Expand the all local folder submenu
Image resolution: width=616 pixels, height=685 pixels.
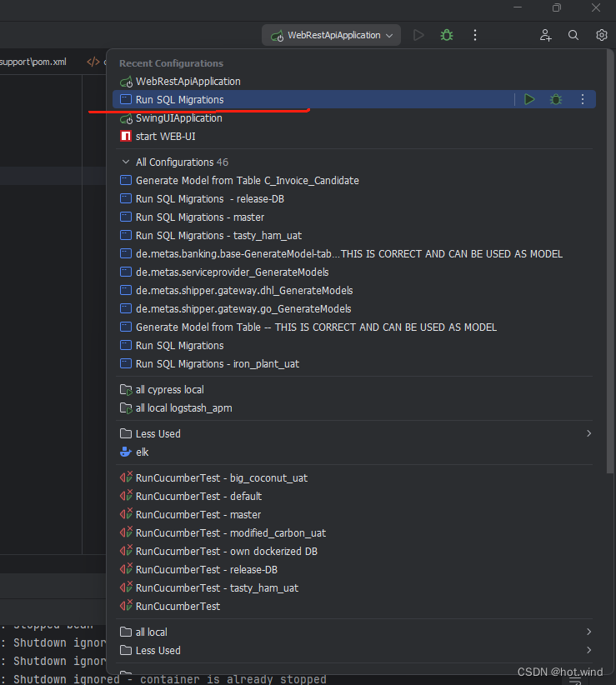pyautogui.click(x=354, y=632)
